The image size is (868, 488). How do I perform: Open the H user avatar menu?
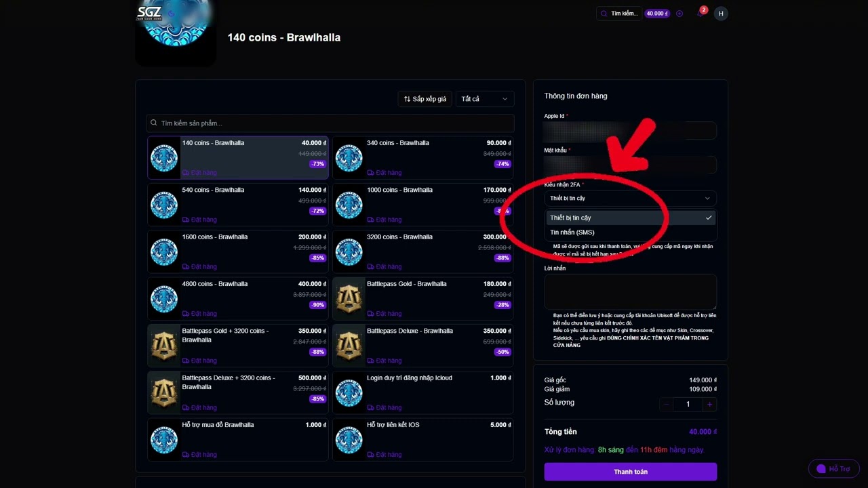[x=721, y=14]
